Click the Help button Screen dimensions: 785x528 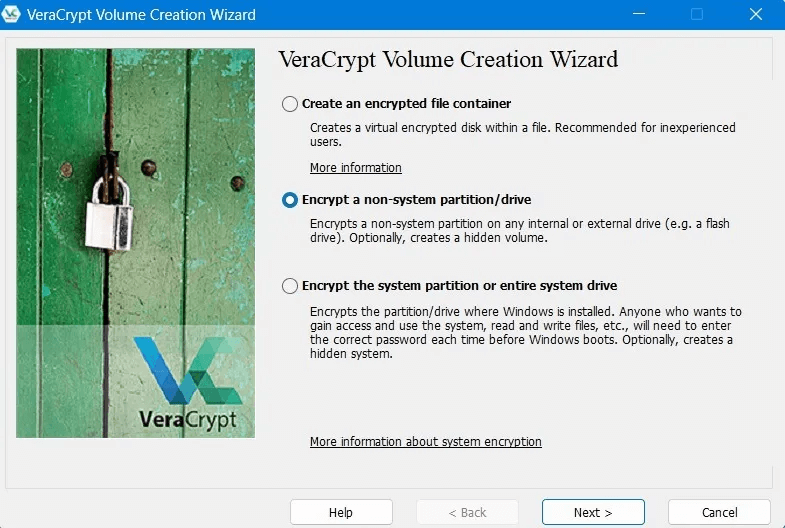341,512
